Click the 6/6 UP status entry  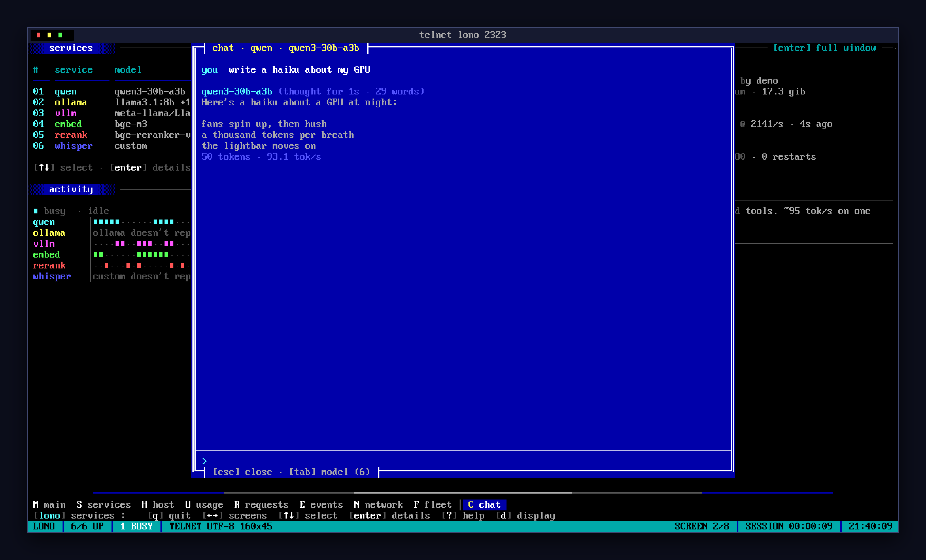click(x=87, y=526)
